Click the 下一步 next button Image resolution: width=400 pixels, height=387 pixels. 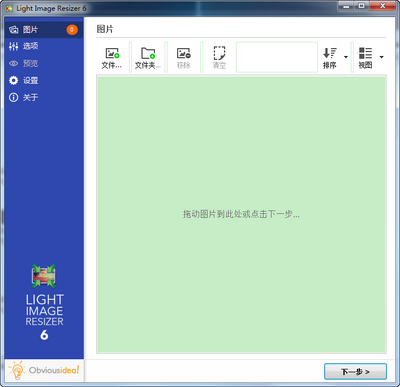(x=355, y=371)
